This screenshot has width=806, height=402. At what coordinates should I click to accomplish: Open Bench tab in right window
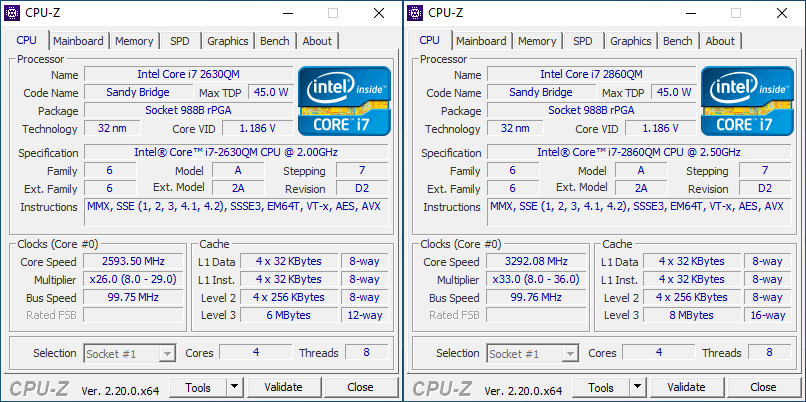click(677, 41)
